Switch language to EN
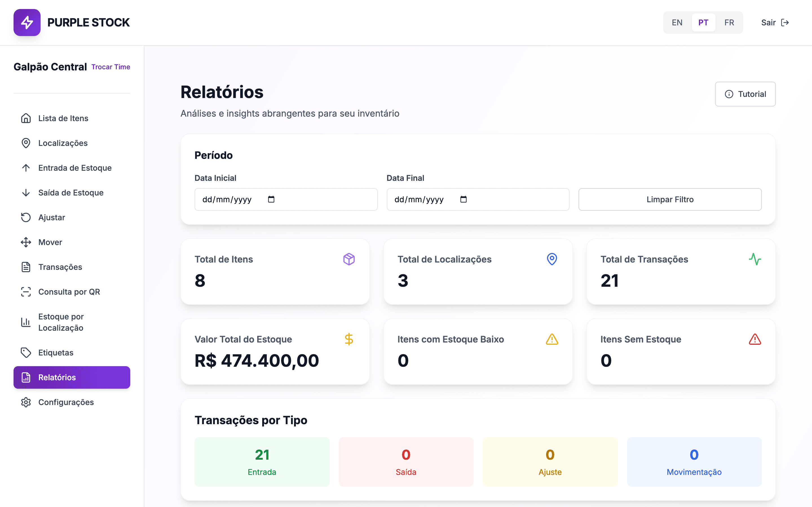Viewport: 812px width, 507px height. [x=677, y=23]
